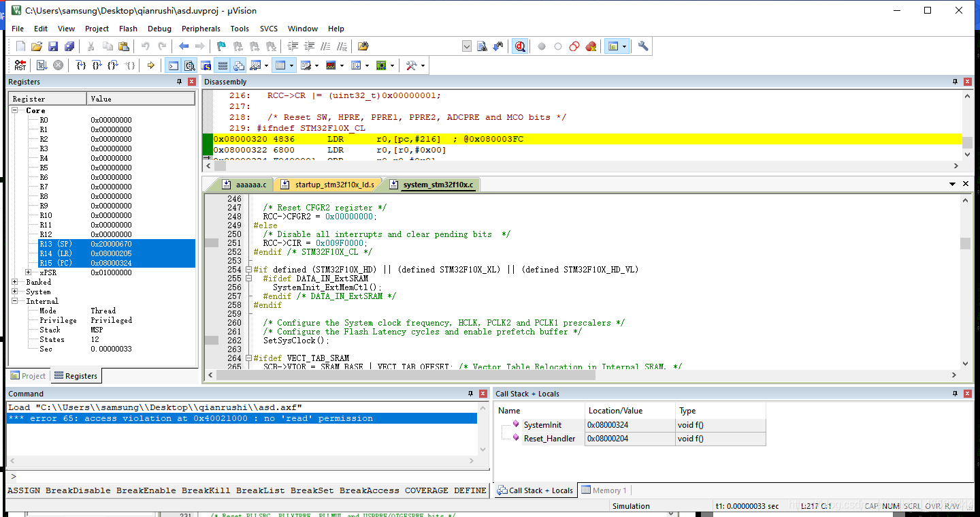Save all files from toolbar
Image resolution: width=980 pixels, height=517 pixels.
[69, 46]
